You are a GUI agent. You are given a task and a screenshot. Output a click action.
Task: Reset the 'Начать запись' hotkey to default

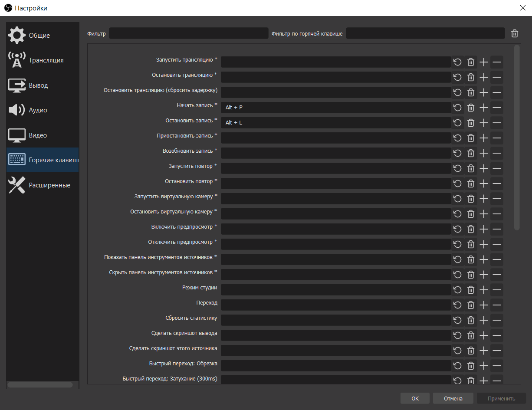click(x=457, y=108)
